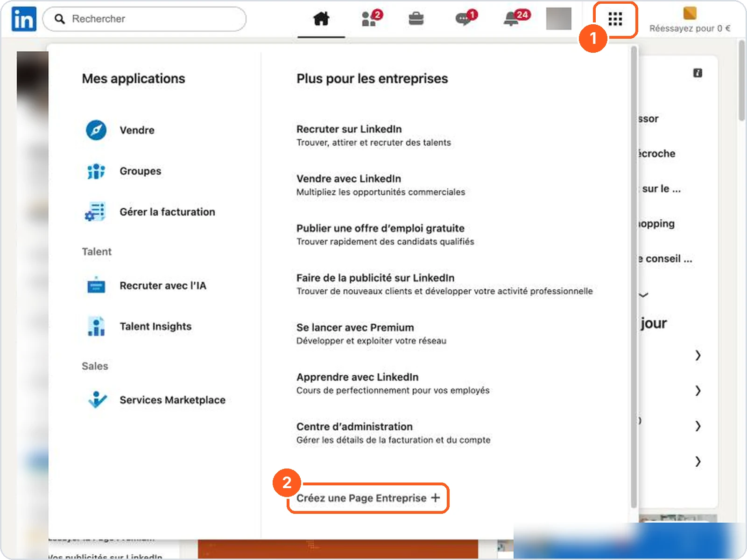Click Développer et exploiter votre réseau text
This screenshot has width=747, height=560.
(x=371, y=341)
